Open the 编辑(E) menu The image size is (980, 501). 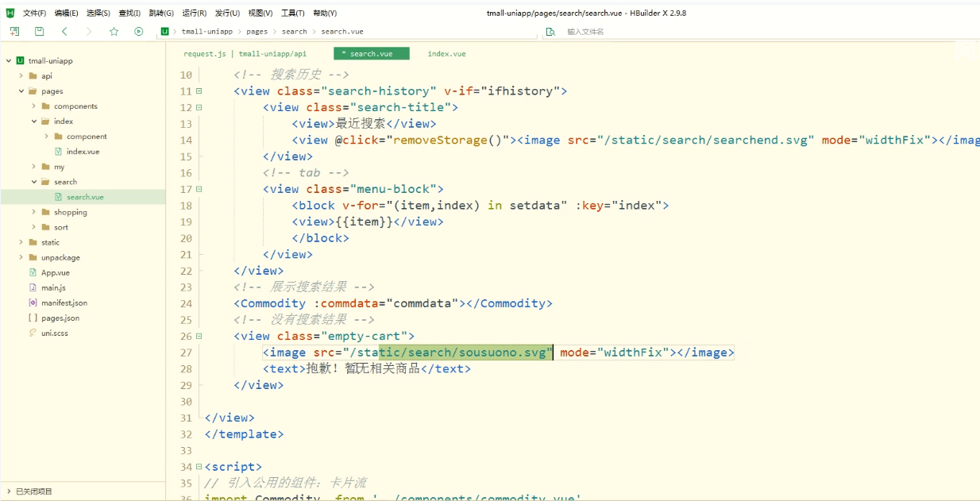[x=67, y=13]
